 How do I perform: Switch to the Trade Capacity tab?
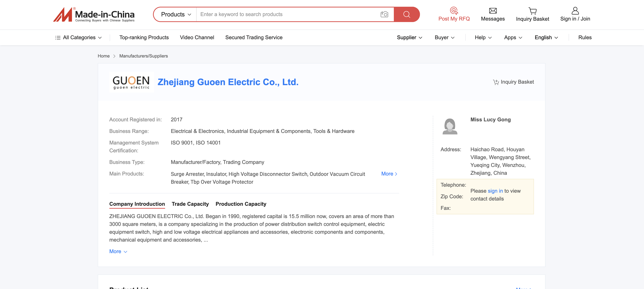(190, 204)
